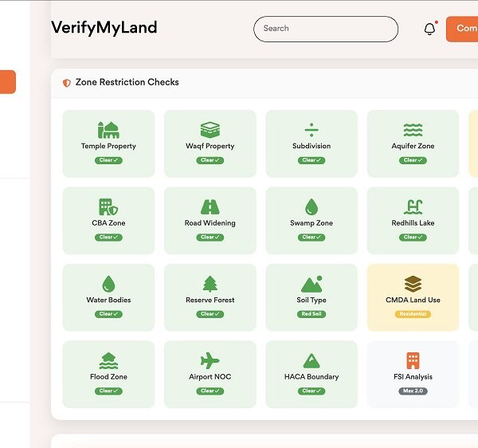
Task: Click the orange sidebar button on left
Action: (8, 82)
